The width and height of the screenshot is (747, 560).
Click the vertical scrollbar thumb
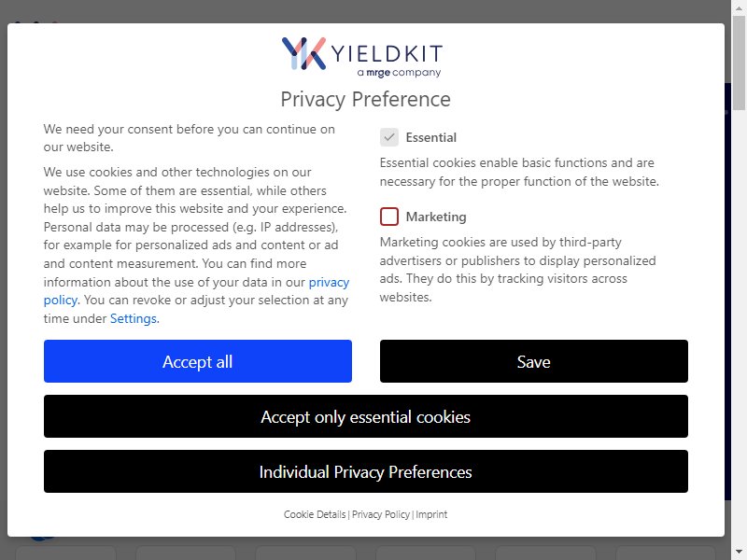point(739,63)
